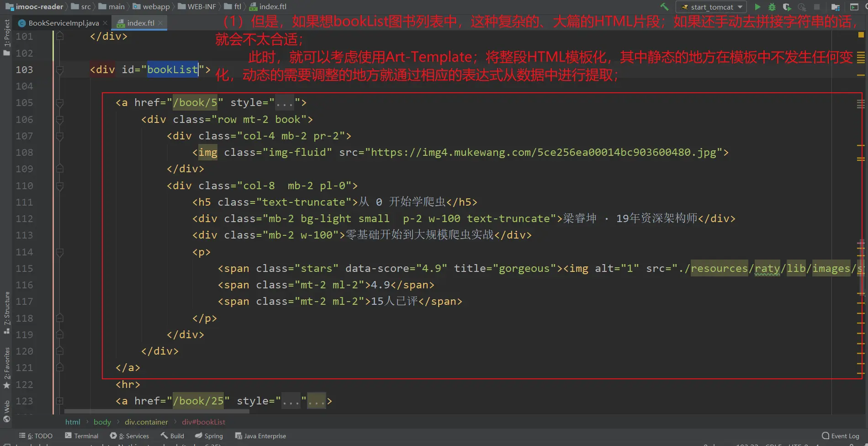Collapse the fold marker on line 106
This screenshot has height=446, width=868.
(59, 120)
